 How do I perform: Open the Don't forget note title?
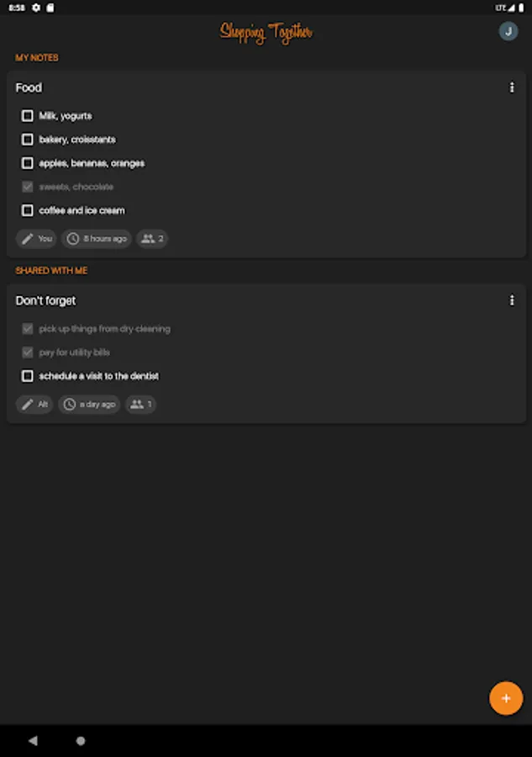pyautogui.click(x=46, y=300)
